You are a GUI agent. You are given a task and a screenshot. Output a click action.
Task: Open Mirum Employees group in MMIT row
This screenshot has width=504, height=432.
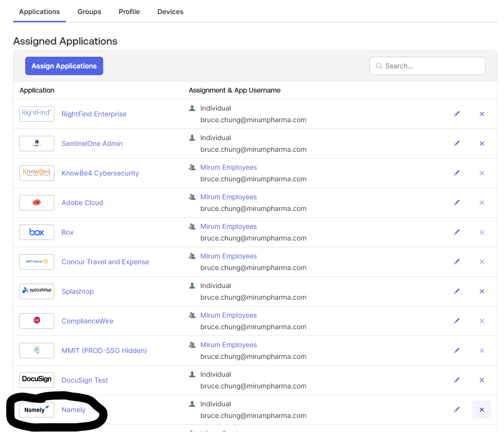(229, 345)
